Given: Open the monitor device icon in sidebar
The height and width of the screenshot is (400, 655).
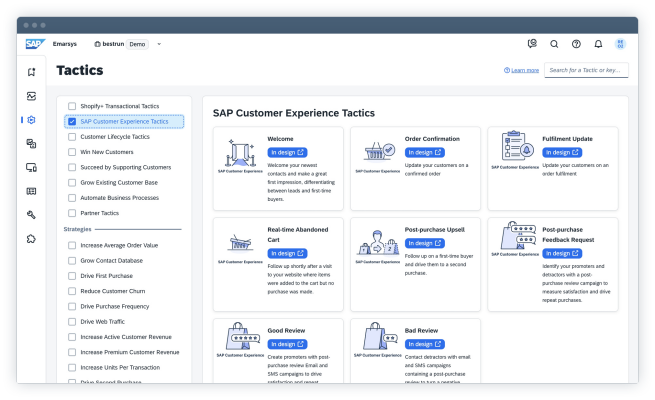Looking at the screenshot, I should (31, 167).
